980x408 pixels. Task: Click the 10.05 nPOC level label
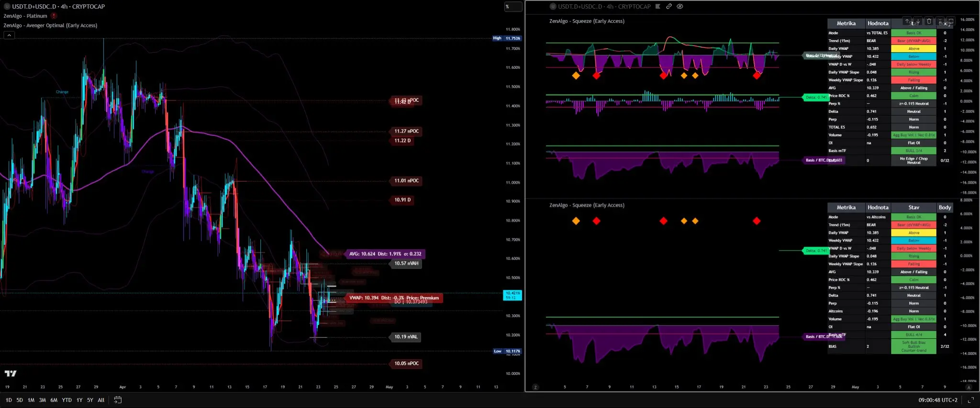[406, 364]
